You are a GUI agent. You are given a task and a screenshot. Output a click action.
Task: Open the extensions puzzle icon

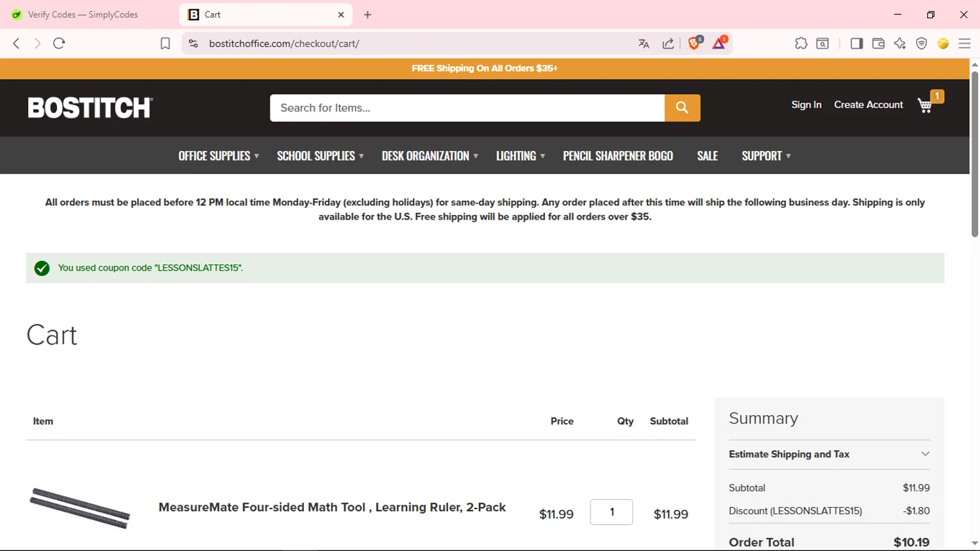coord(801,43)
